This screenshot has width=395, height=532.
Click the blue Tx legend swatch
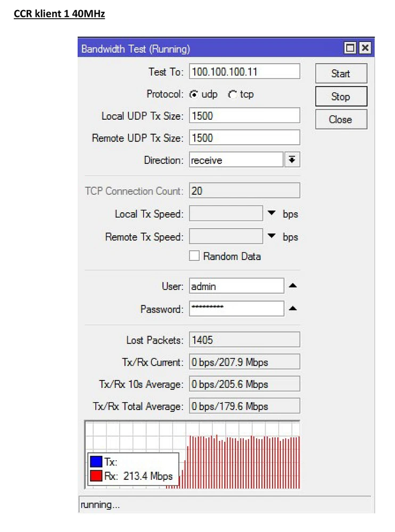tap(96, 462)
